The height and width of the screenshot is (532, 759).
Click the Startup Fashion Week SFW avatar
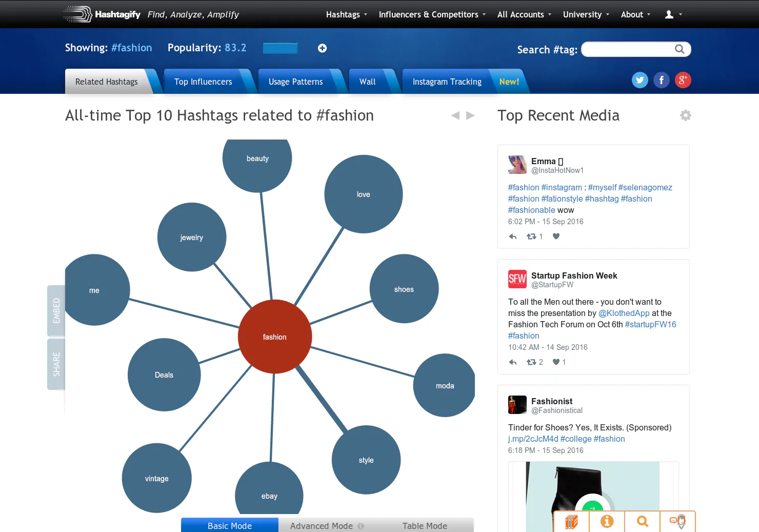click(x=517, y=279)
